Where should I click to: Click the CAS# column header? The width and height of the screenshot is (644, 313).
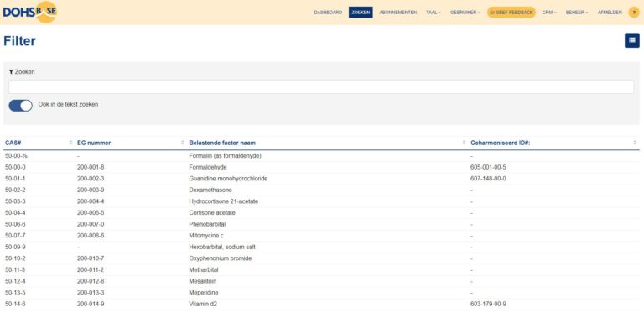coord(13,143)
